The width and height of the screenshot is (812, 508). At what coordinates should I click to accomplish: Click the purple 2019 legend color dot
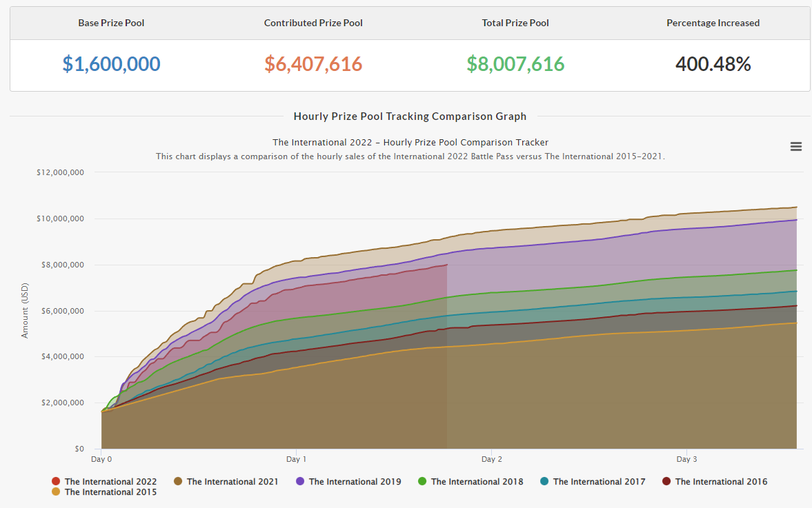(300, 482)
